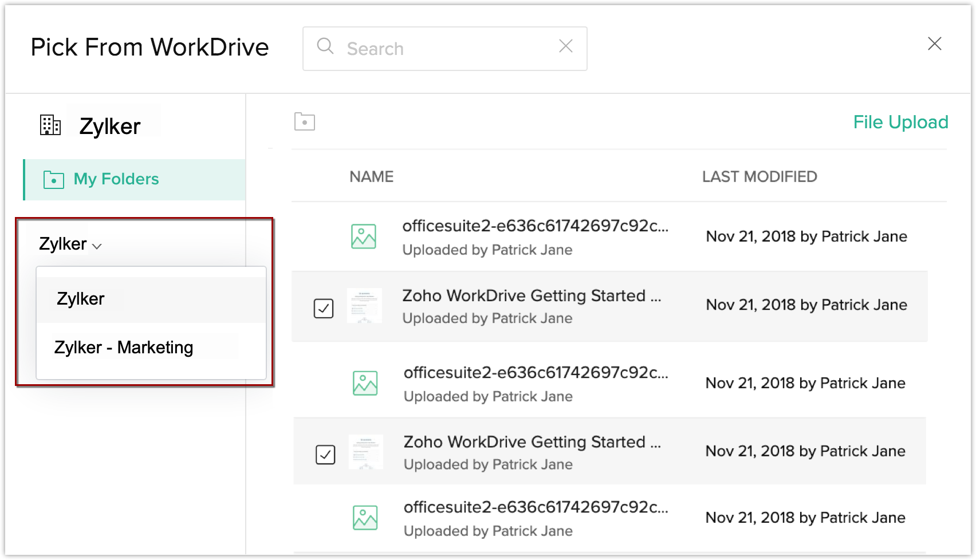976x560 pixels.
Task: Clear the search field with the X icon
Action: (566, 46)
